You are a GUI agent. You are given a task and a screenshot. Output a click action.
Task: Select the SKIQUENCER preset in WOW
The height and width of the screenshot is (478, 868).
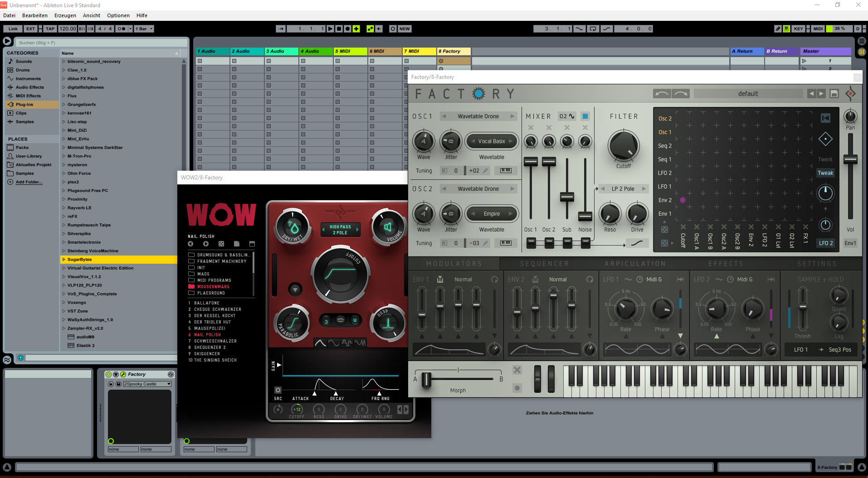[x=207, y=354]
